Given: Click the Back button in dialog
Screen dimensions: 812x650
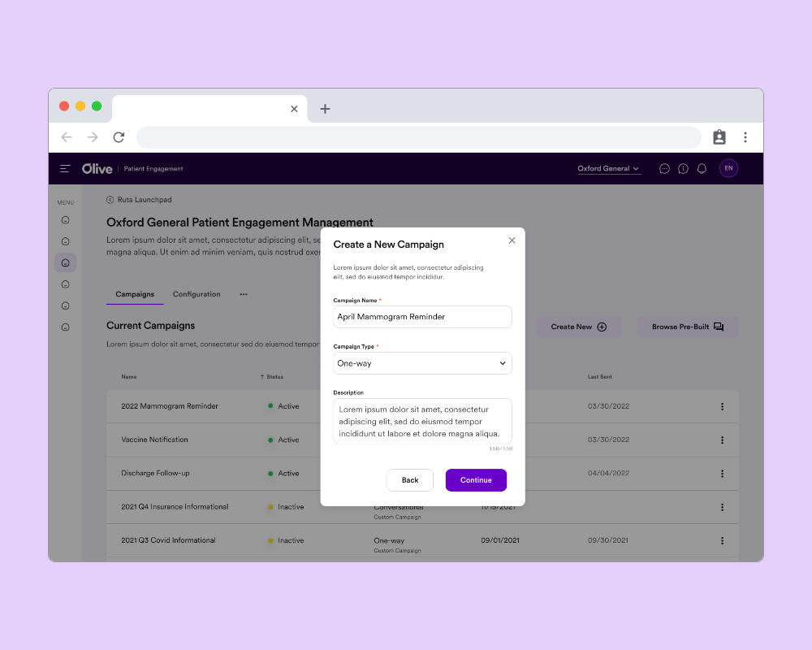Looking at the screenshot, I should pyautogui.click(x=410, y=480).
